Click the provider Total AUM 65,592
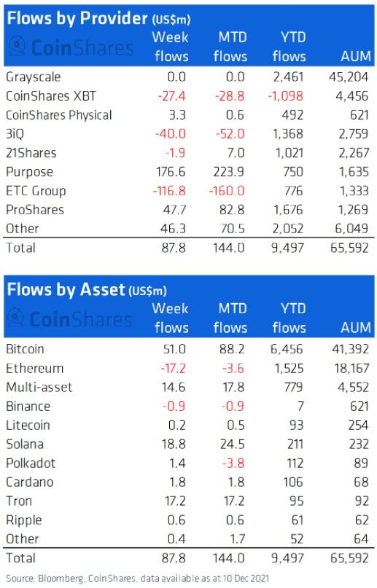This screenshot has height=588, width=377. click(349, 248)
